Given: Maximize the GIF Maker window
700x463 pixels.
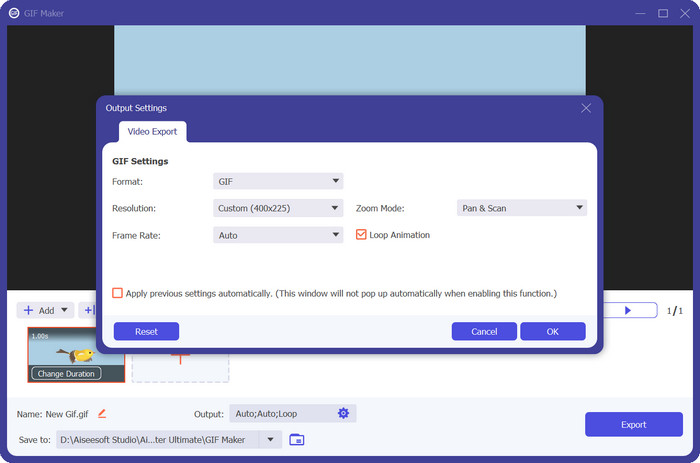Looking at the screenshot, I should pyautogui.click(x=662, y=13).
